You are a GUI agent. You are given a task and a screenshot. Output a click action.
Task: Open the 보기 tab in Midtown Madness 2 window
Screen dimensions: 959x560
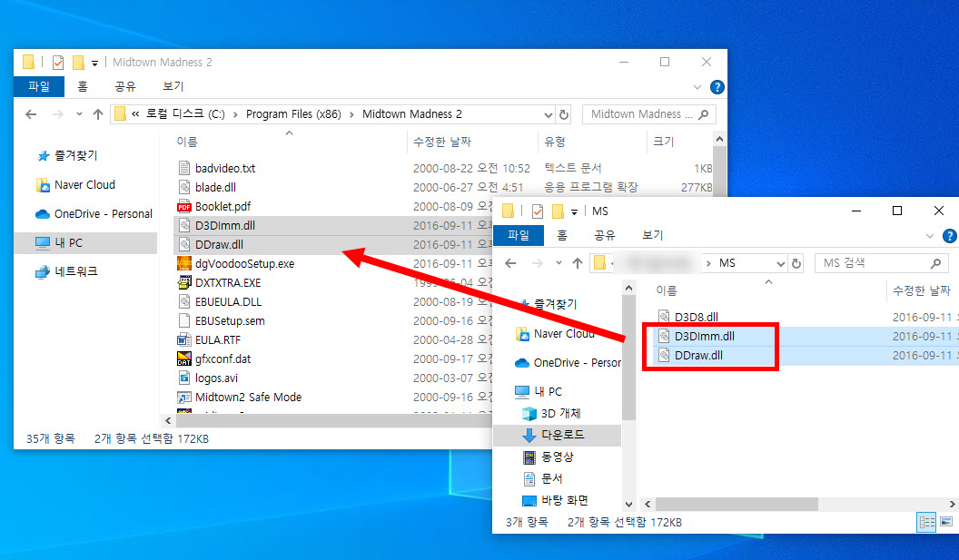[x=173, y=86]
